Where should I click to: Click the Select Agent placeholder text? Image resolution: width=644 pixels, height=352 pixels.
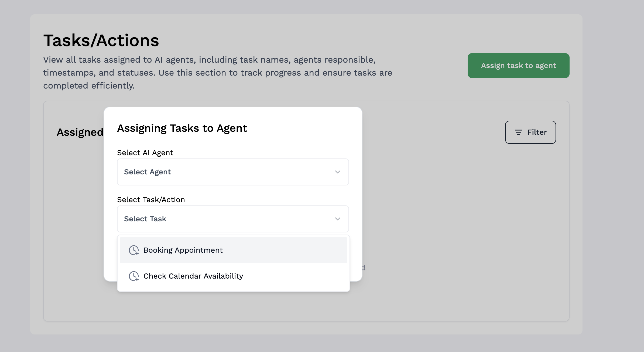click(x=147, y=172)
